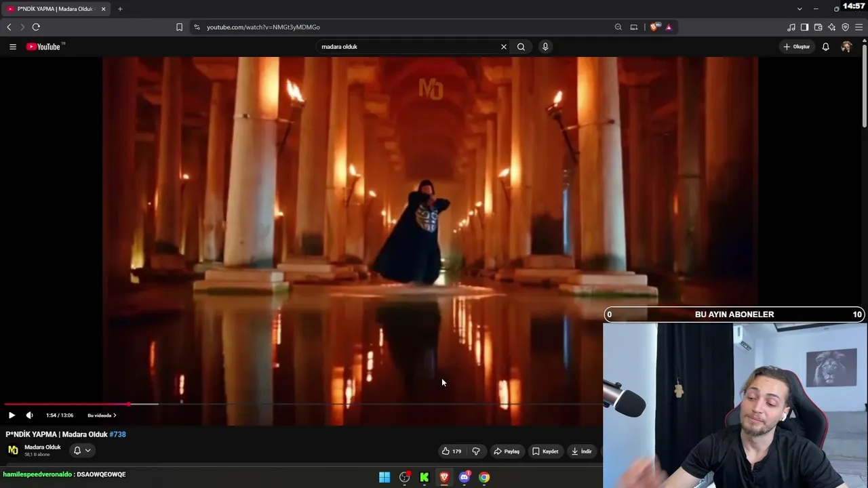Open the browser main menu icon

click(x=859, y=27)
